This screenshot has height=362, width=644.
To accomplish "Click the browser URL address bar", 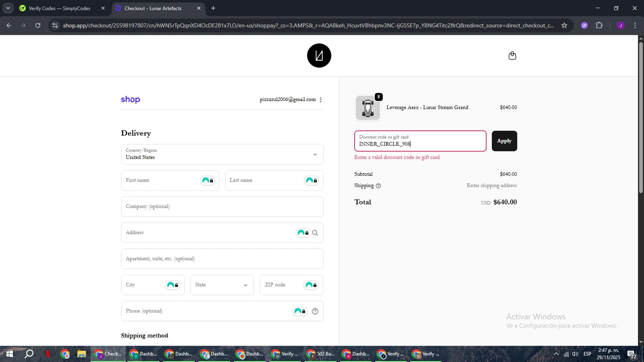I will 308,25.
